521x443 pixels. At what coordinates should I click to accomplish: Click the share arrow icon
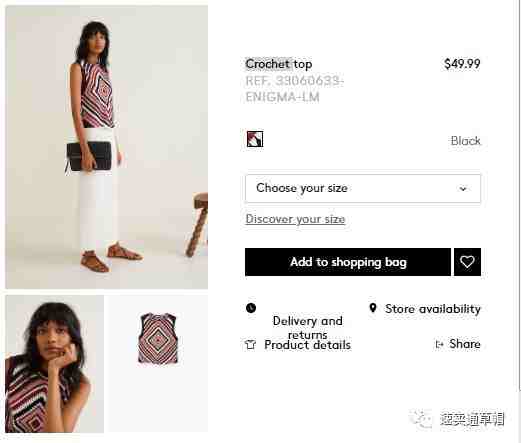pos(439,344)
